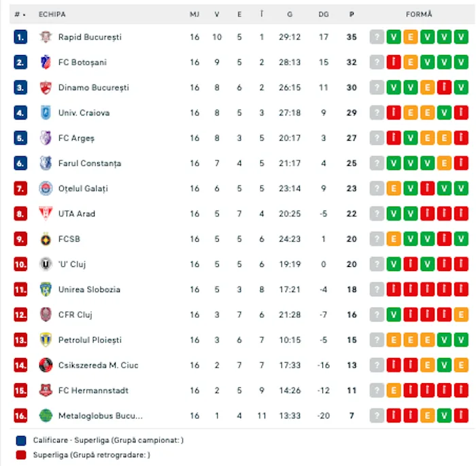This screenshot has height=466, width=476.
Task: Click the blue Calificare legend color square
Action: tap(21, 440)
